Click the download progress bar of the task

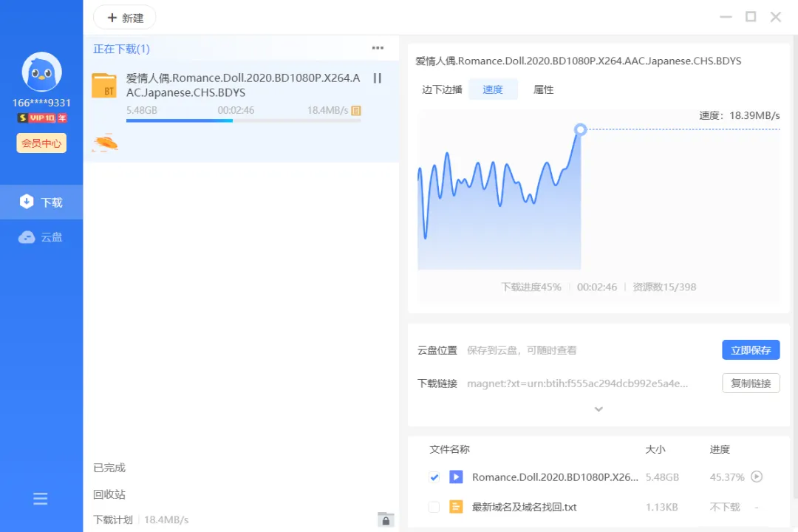[x=243, y=120]
